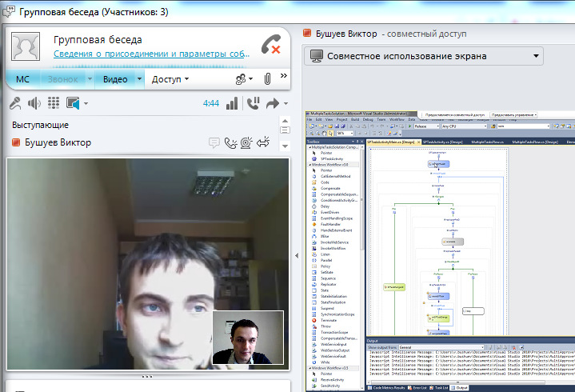
Task: Open the Совместное использование экрана dropdown
Action: (424, 56)
